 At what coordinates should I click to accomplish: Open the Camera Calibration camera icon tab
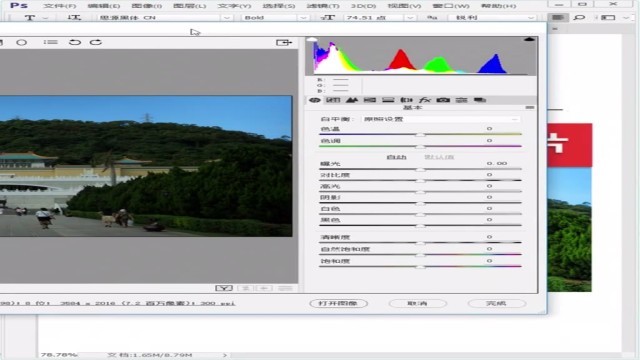click(443, 100)
